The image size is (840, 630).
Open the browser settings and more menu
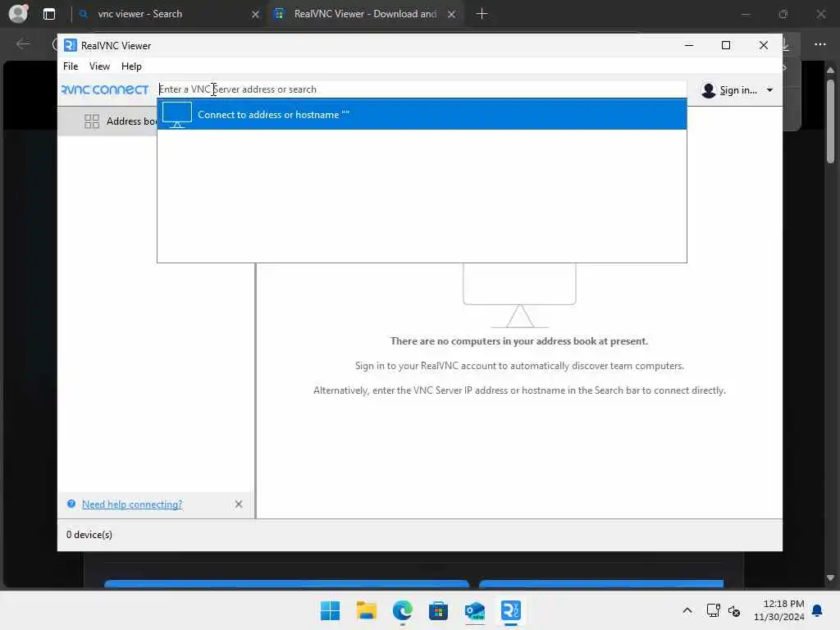(x=819, y=44)
